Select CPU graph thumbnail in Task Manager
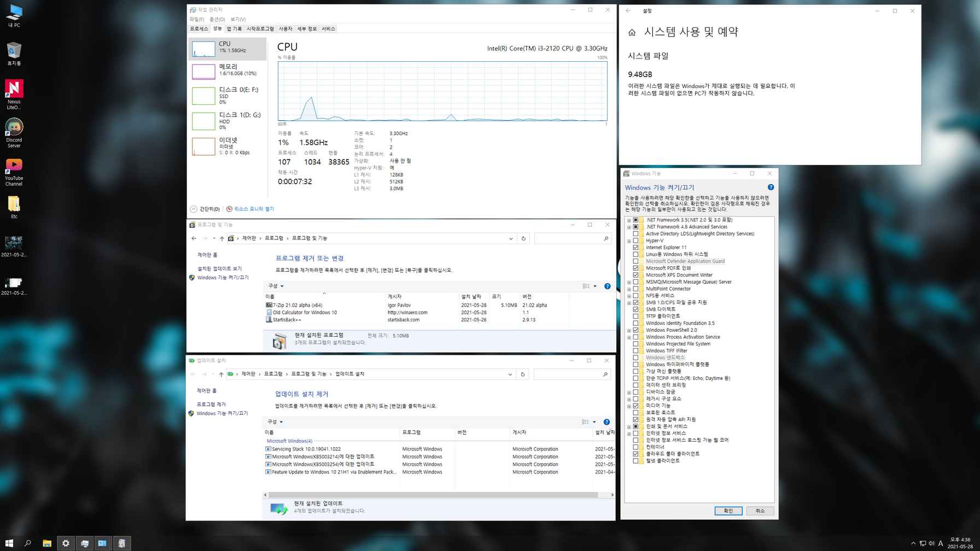 (x=203, y=48)
